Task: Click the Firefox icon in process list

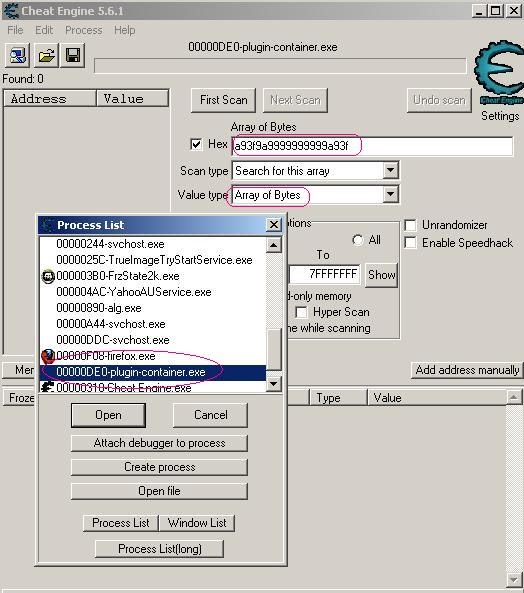Action: tap(48, 356)
